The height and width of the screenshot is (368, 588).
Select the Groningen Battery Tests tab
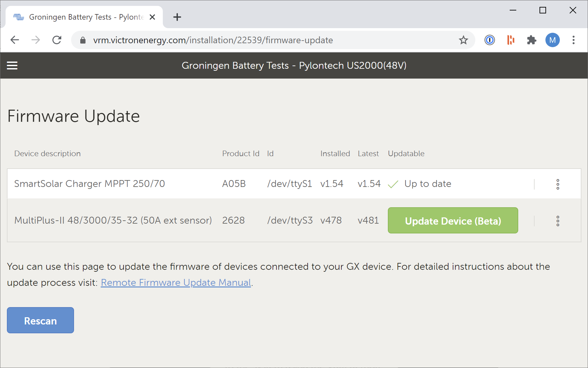(x=82, y=17)
